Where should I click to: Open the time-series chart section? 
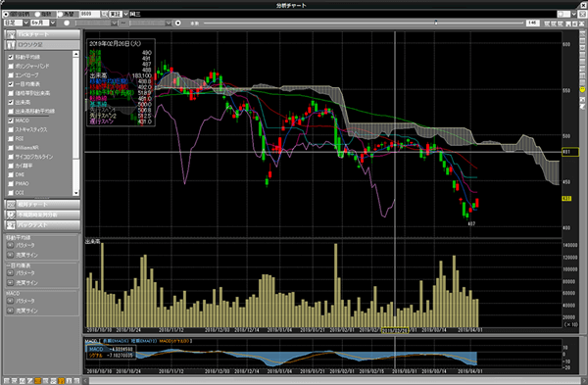[42, 205]
